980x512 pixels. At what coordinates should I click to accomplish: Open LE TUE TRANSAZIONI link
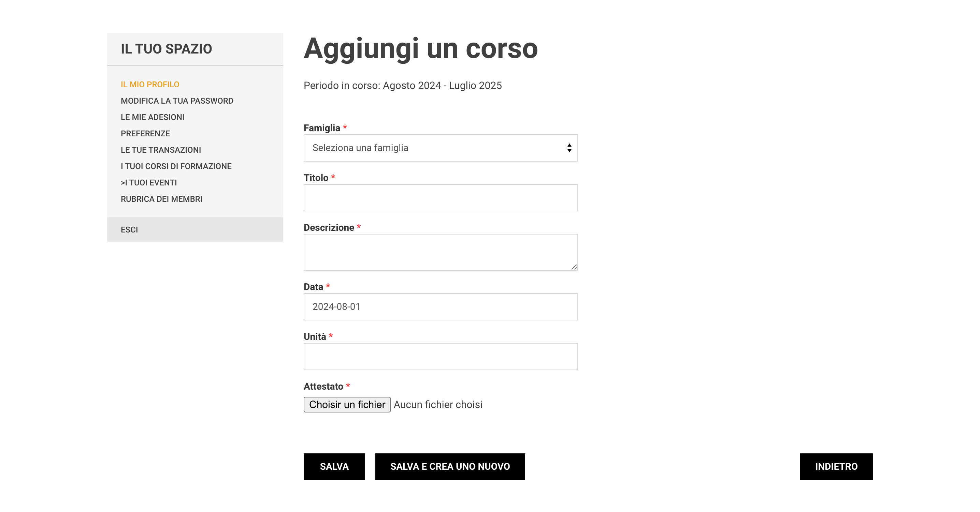(x=161, y=150)
